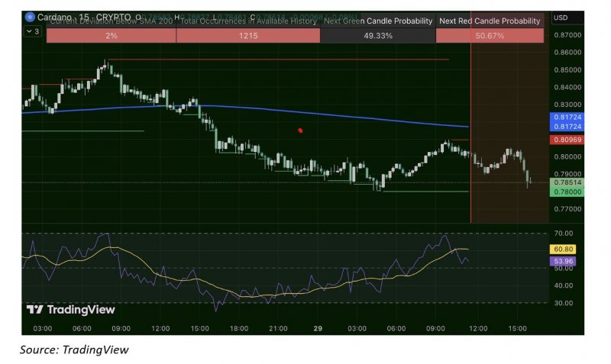Screen dimensions: 611x364
Task: Click the Total Occurrences in Available History header
Action: pyautogui.click(x=248, y=21)
